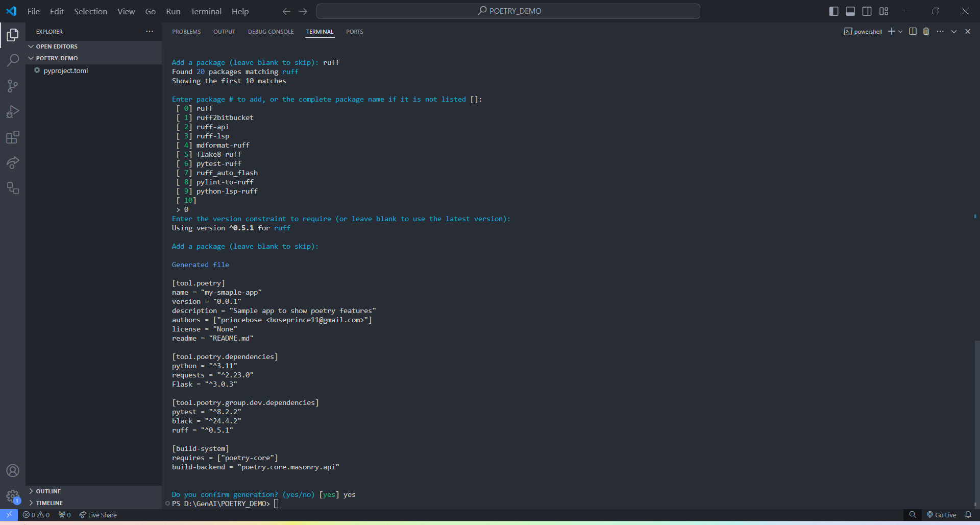Select the Terminal tab

[320, 32]
